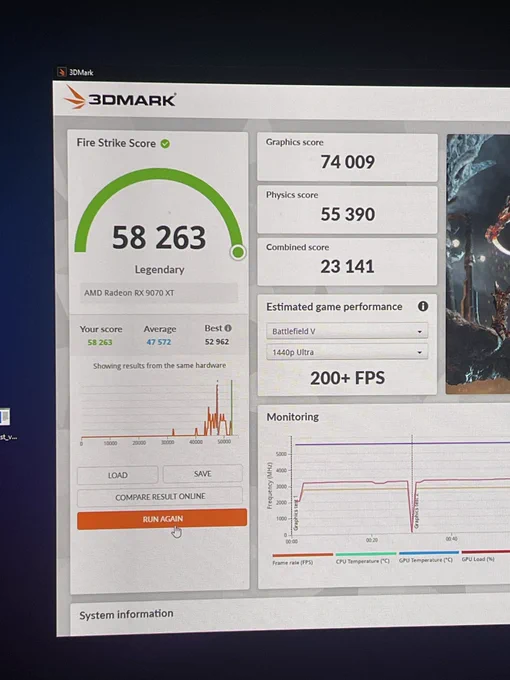The image size is (510, 680).
Task: Click the desktop file icon at left edge
Action: click(x=4, y=418)
